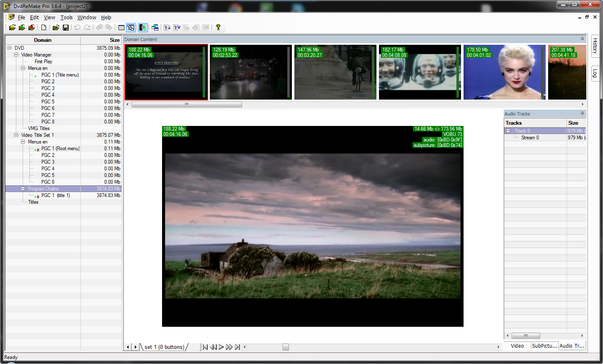Screen dimensions: 603x364
Task: Select Stream 0 in Audio Tracks
Action: coord(530,138)
